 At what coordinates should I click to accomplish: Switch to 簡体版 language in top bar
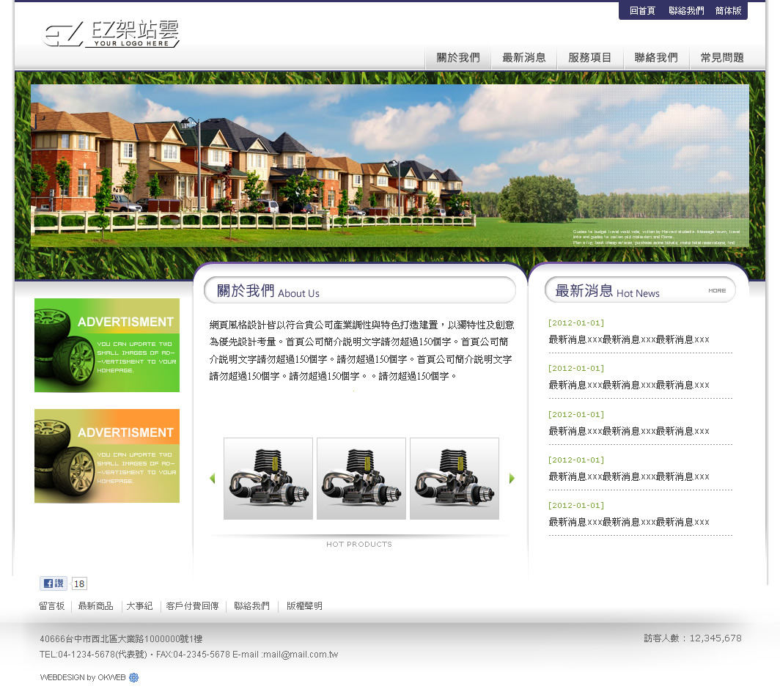point(728,11)
